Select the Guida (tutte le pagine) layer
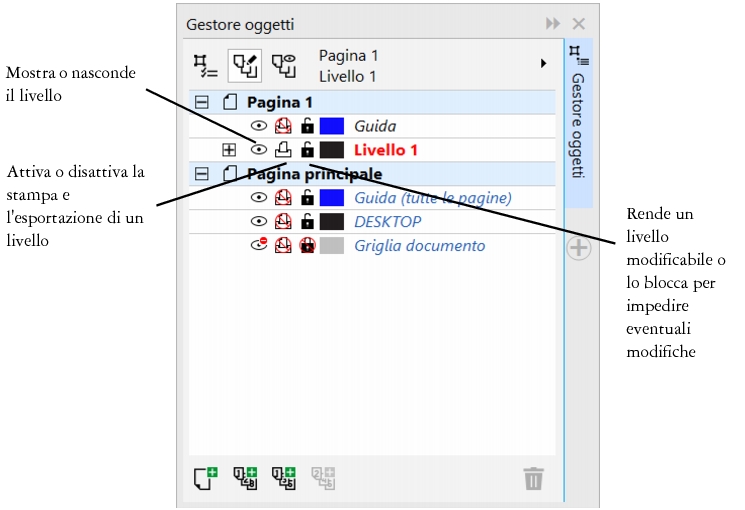Screen dimensions: 745x510 click(432, 198)
